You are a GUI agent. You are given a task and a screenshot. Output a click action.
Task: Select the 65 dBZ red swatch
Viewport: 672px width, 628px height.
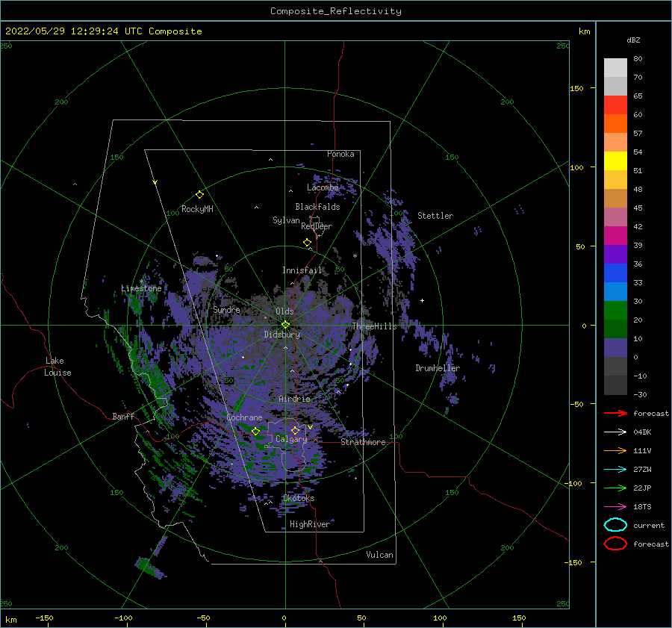[615, 105]
